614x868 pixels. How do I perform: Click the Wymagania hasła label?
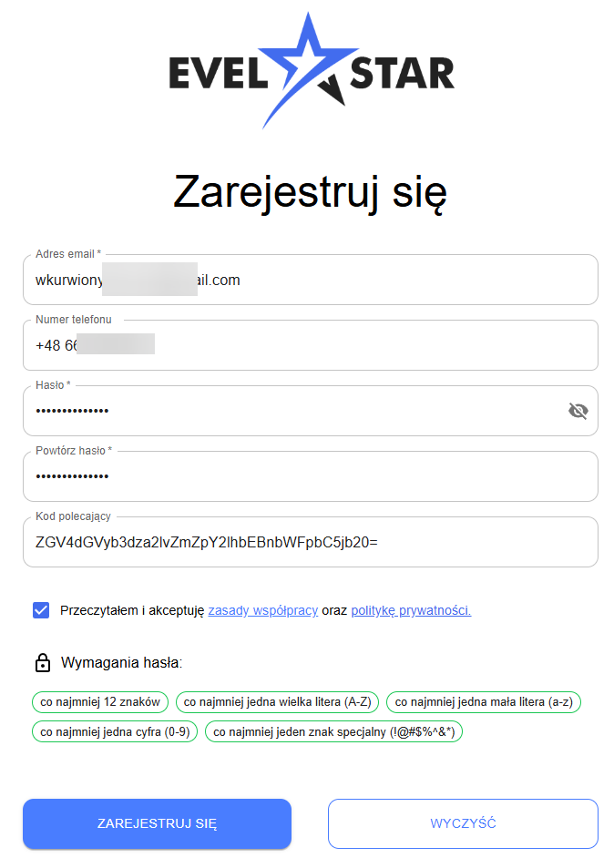pyautogui.click(x=121, y=663)
